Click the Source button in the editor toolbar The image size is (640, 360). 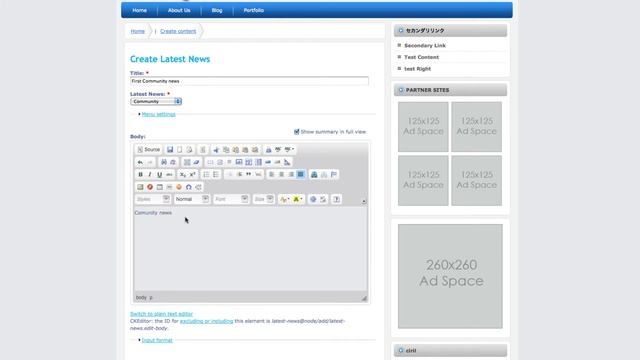(149, 150)
